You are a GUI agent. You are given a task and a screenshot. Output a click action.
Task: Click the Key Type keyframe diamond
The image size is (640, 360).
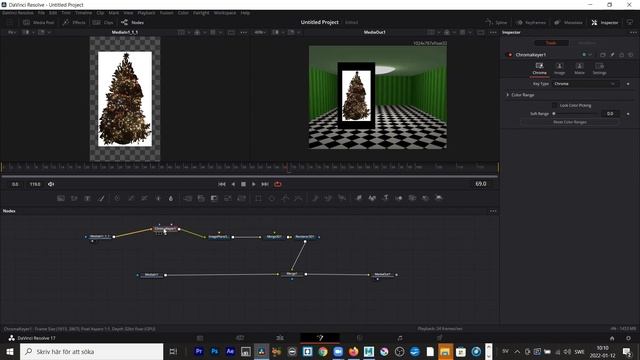[628, 84]
